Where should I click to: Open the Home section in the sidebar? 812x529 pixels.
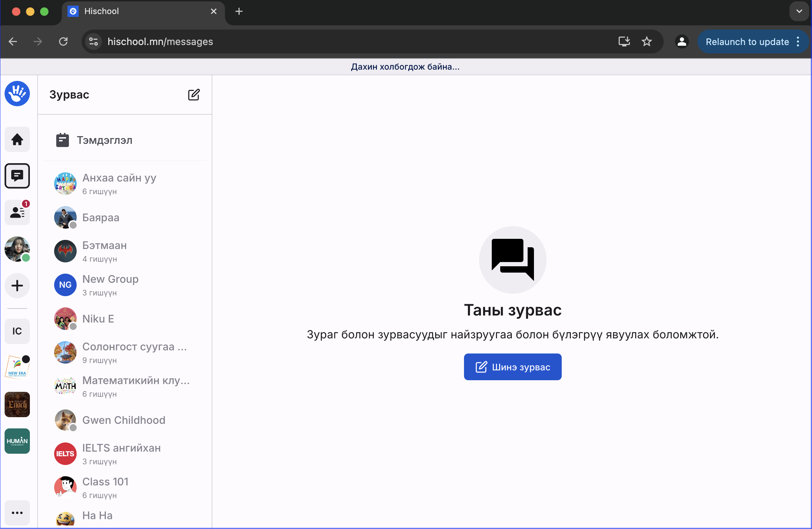(x=17, y=139)
